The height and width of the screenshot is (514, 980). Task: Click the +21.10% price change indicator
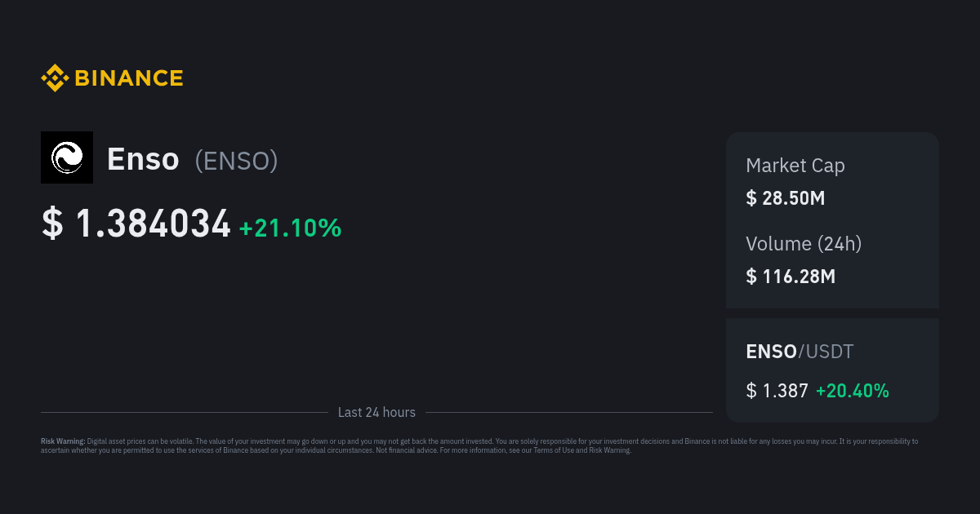tap(290, 228)
